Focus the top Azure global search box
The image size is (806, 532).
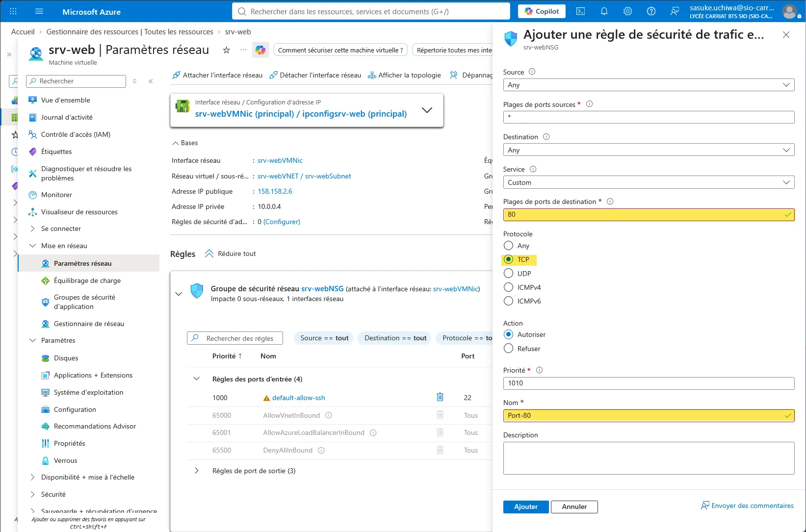[x=371, y=11]
